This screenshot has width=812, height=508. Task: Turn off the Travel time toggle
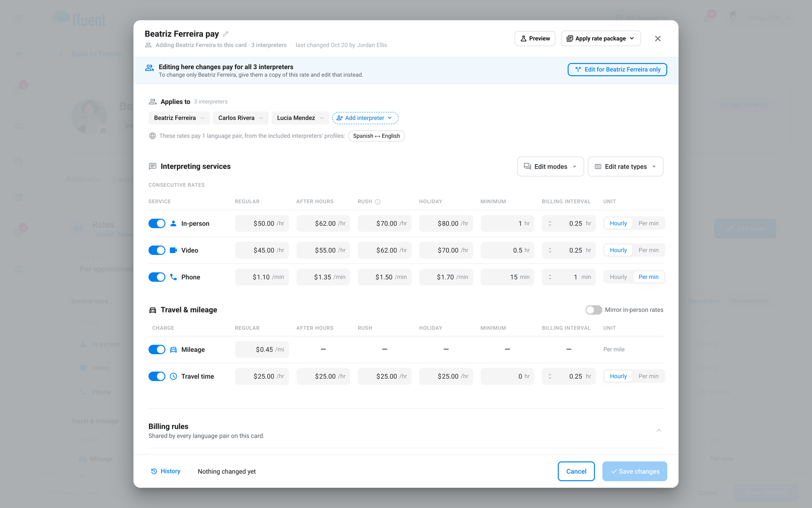[157, 376]
